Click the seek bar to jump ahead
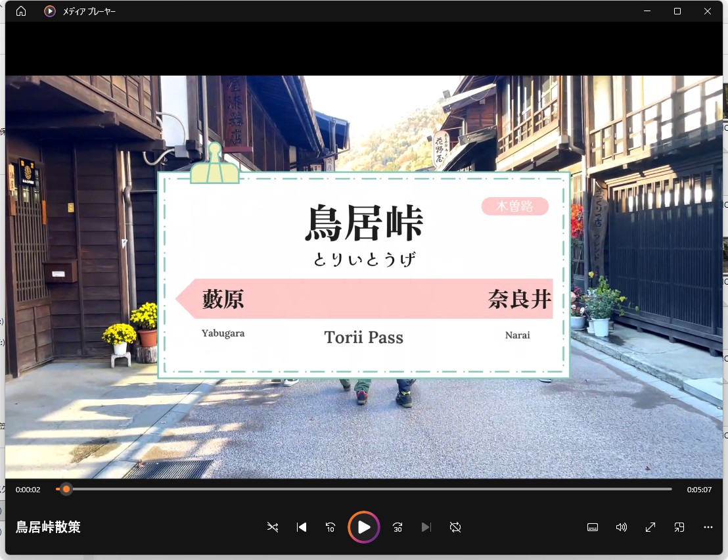The width and height of the screenshot is (728, 560). tap(394, 489)
